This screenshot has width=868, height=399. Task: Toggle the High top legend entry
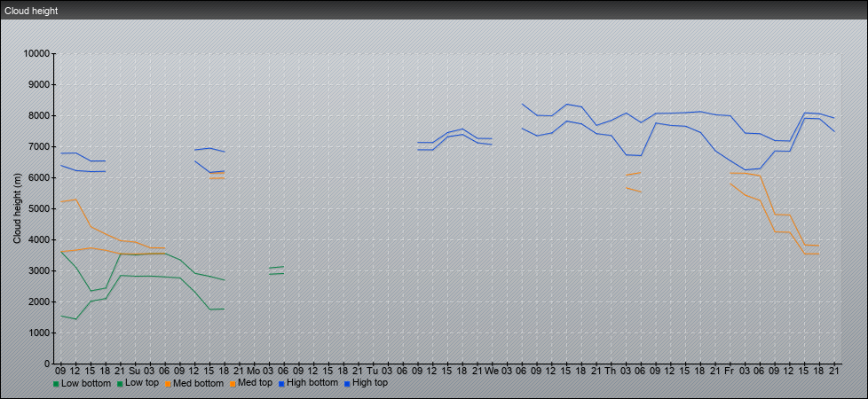point(366,383)
